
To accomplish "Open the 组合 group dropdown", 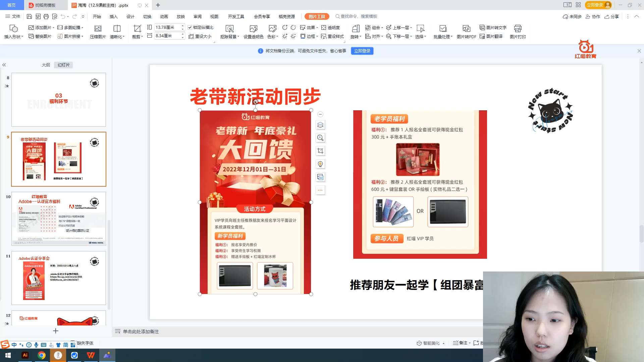I will pos(374,27).
